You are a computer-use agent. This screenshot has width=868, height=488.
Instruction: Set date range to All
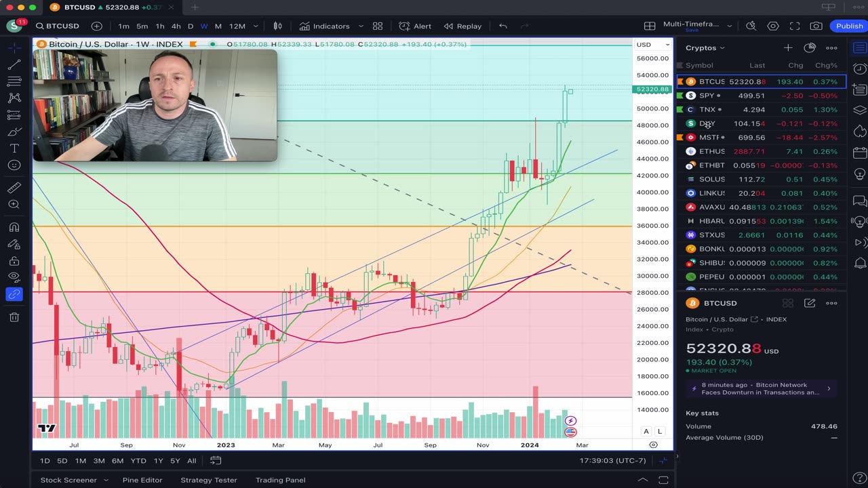click(192, 461)
